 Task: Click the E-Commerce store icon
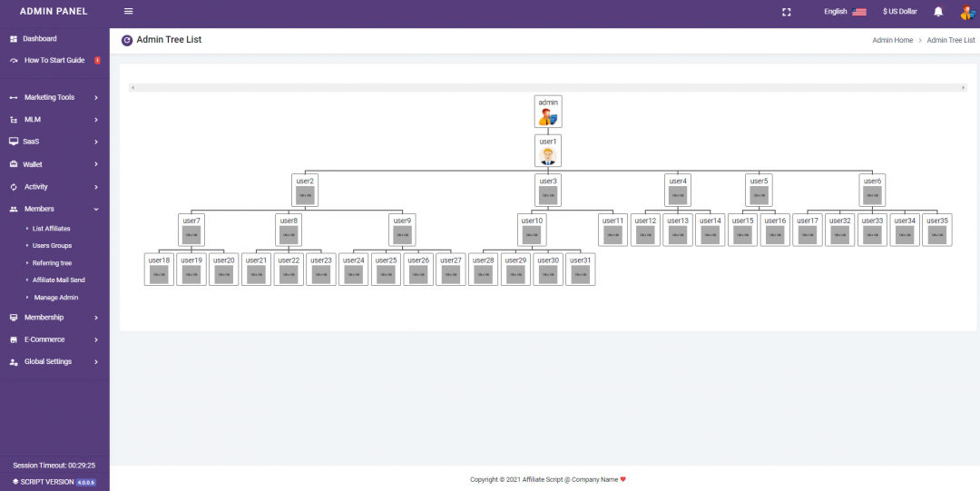(14, 339)
